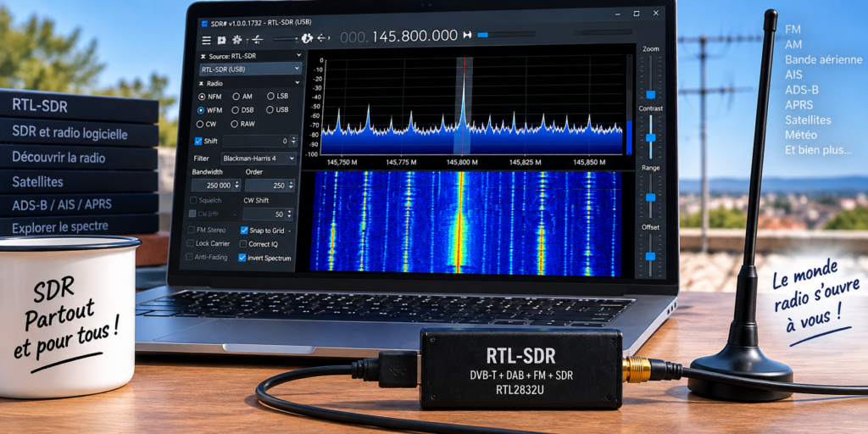Disable the Snap to Grid checkbox

click(x=244, y=231)
